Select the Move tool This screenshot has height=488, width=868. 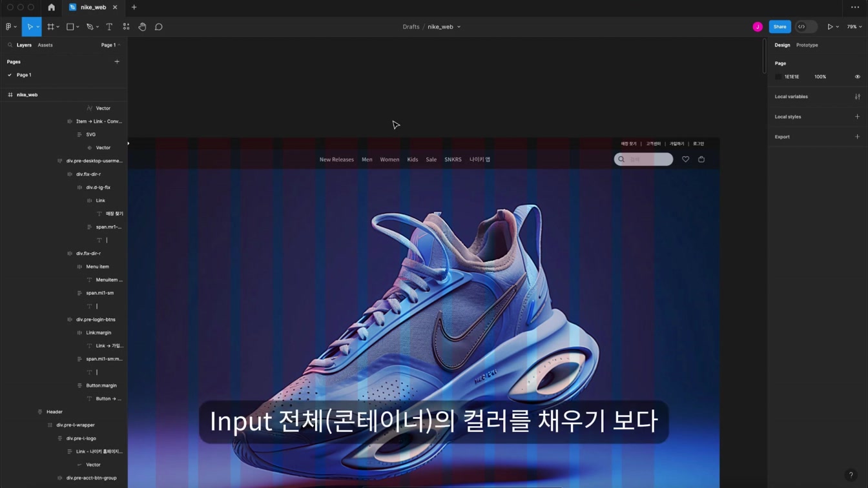click(x=29, y=27)
